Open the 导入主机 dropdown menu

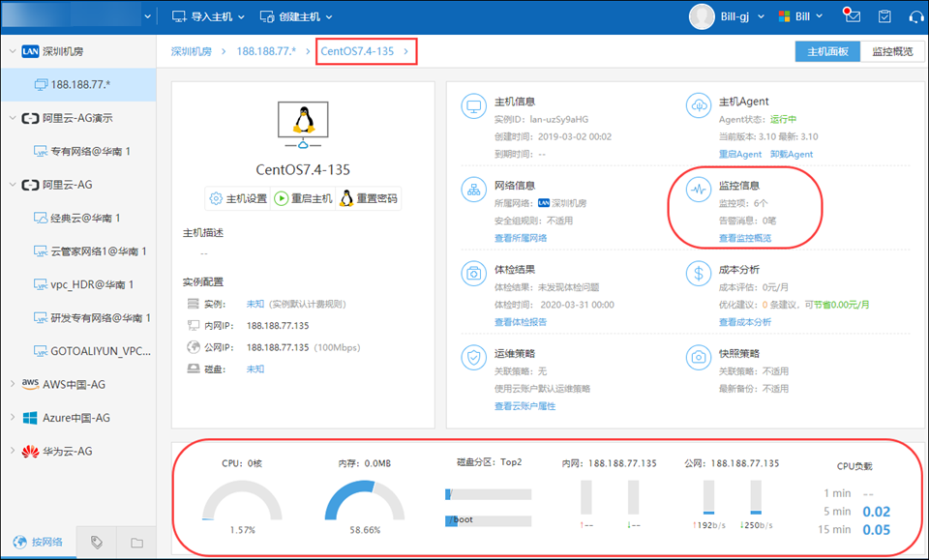(208, 16)
